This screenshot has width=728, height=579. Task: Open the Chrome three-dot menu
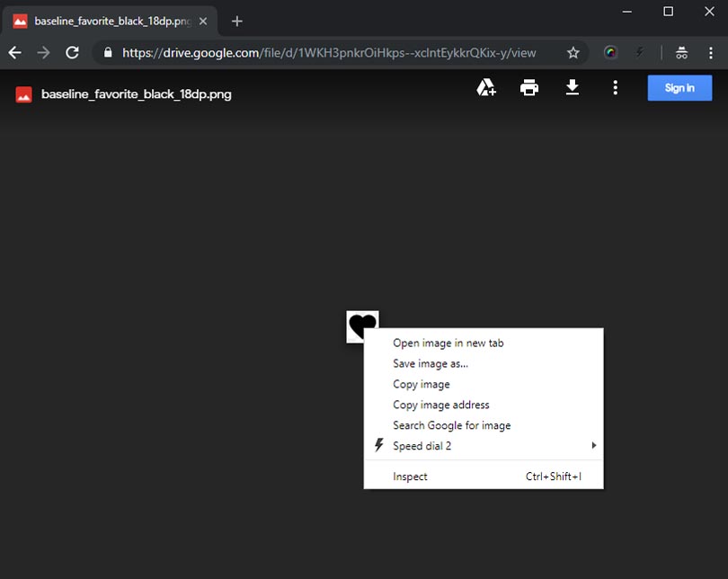(710, 52)
